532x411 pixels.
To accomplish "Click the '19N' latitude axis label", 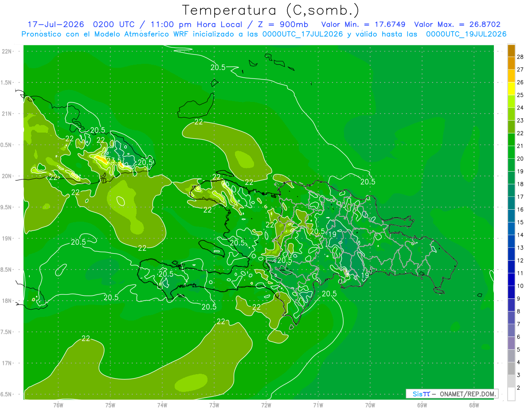I will click(x=7, y=239).
